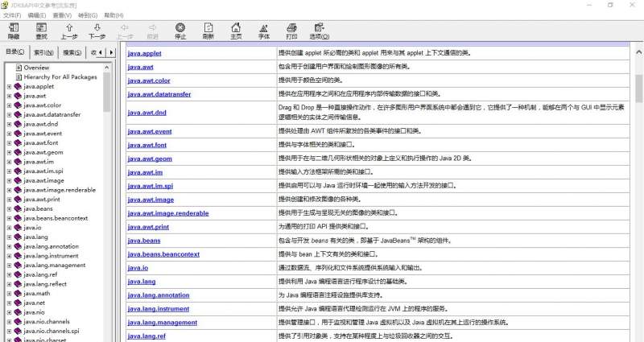The image size is (644, 342).
Task: Expand the java.beans.beancontext tree node
Action: [9, 218]
